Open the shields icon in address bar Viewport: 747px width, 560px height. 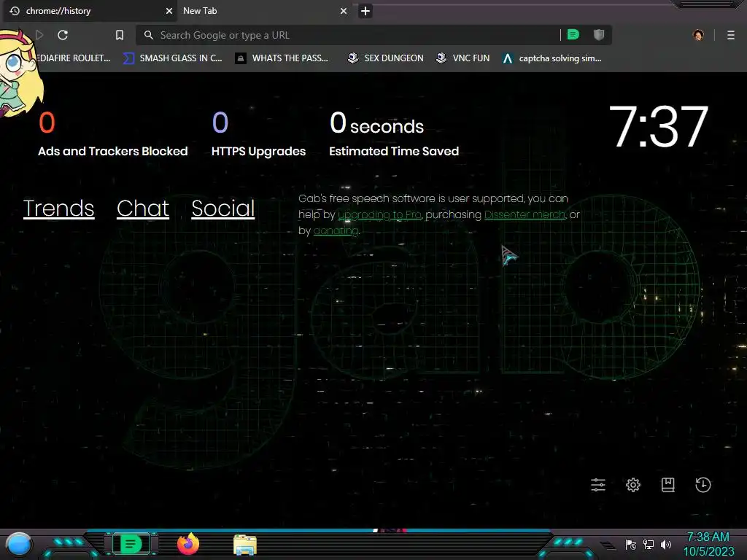[x=599, y=35]
